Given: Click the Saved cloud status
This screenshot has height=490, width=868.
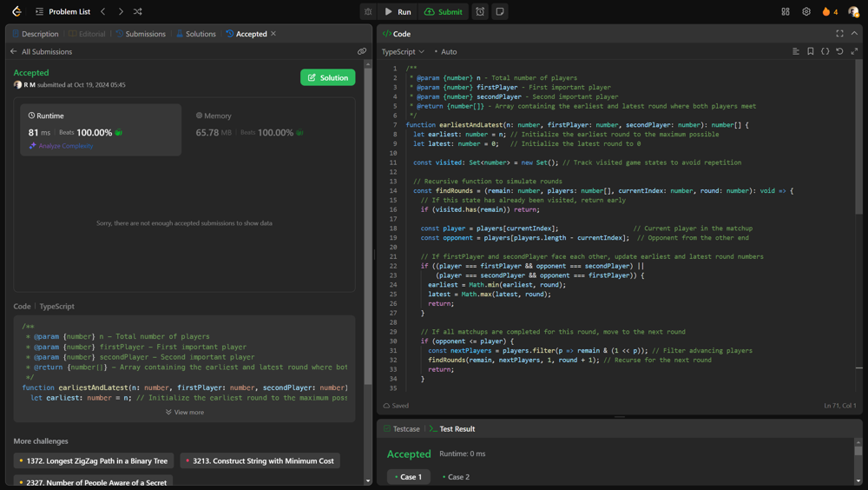Looking at the screenshot, I should (396, 406).
